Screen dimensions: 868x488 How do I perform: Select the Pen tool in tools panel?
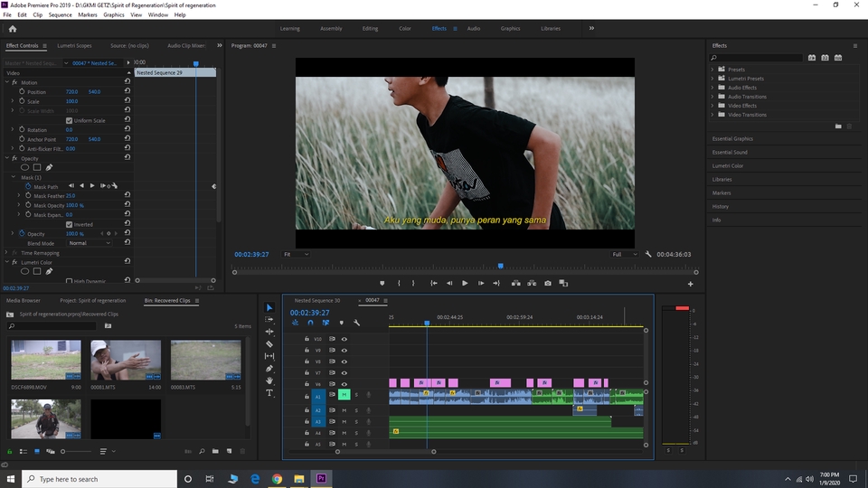pos(269,369)
